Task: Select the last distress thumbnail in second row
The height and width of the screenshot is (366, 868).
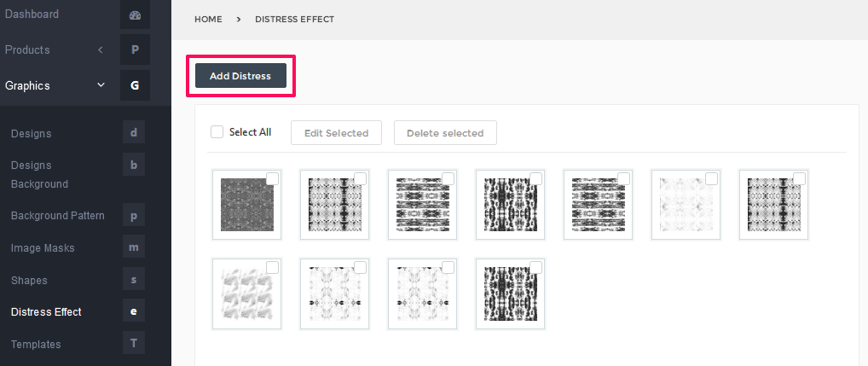Action: tap(511, 293)
